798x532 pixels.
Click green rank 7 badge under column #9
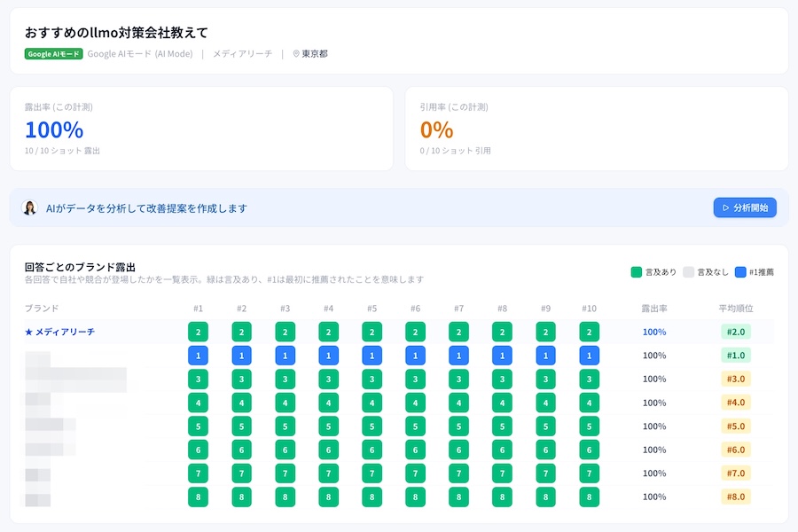(545, 473)
